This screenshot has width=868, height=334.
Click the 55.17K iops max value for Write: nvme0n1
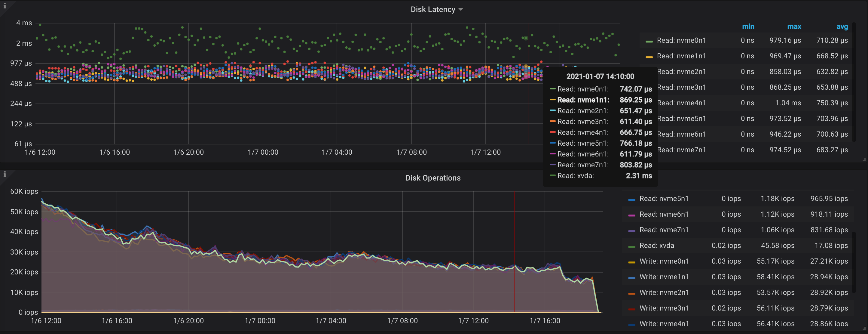[775, 261]
